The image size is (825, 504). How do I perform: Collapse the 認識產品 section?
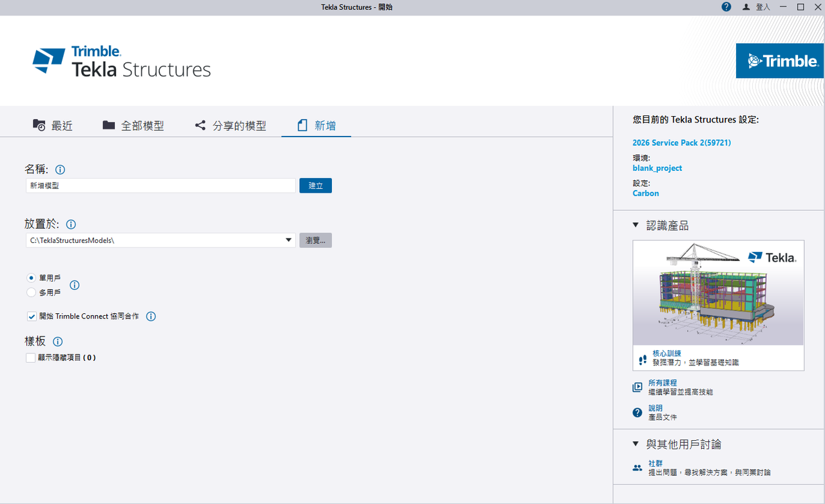pyautogui.click(x=636, y=226)
